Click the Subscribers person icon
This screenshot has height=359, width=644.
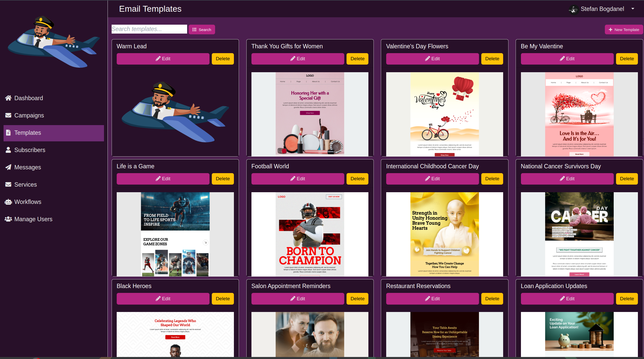pyautogui.click(x=8, y=150)
